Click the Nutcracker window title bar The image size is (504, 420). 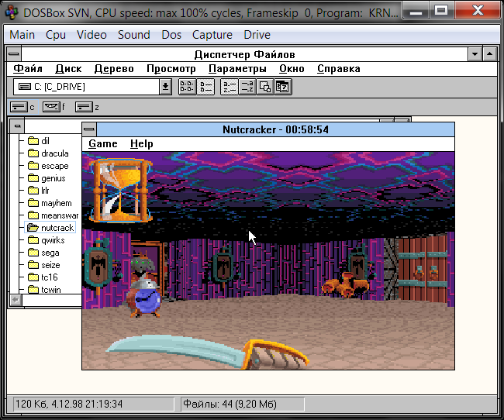click(275, 129)
